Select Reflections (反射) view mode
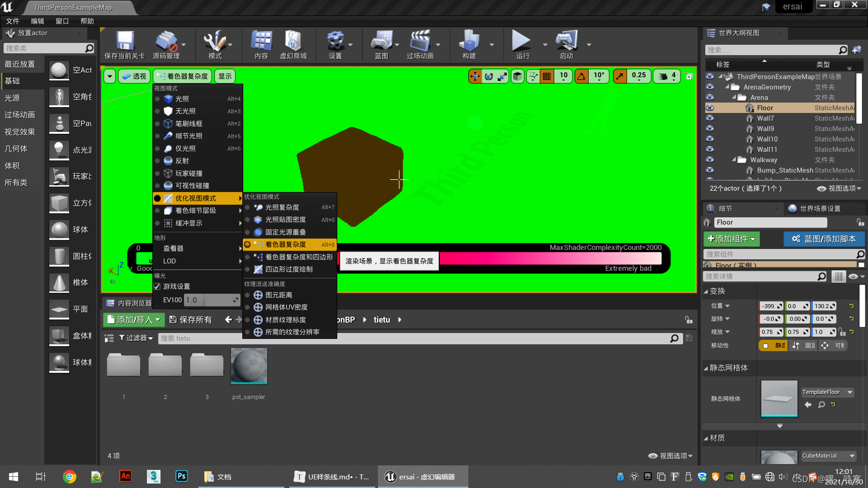The height and width of the screenshot is (488, 868). pyautogui.click(x=198, y=161)
